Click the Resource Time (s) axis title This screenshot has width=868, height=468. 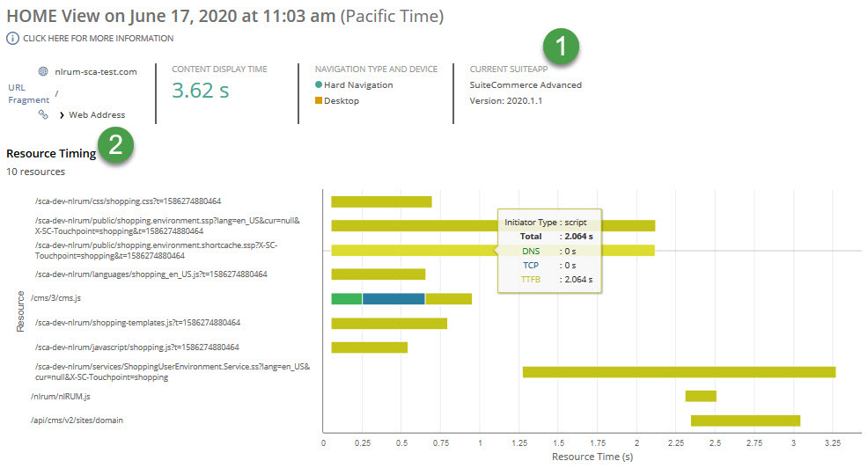592,457
